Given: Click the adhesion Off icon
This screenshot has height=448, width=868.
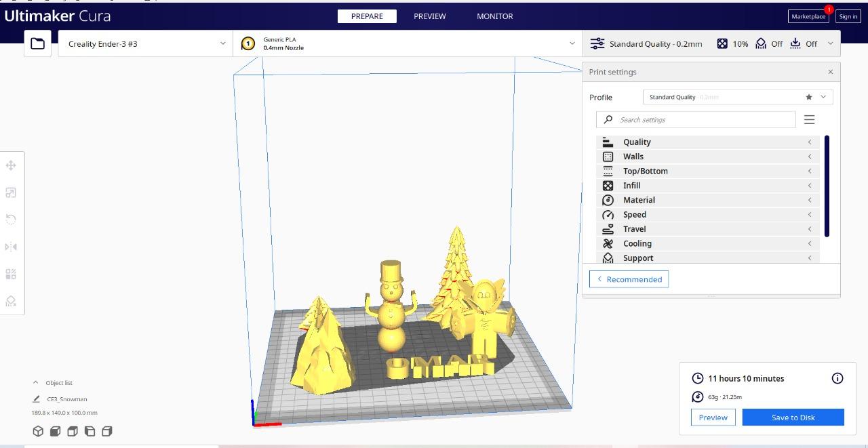Looking at the screenshot, I should click(795, 43).
